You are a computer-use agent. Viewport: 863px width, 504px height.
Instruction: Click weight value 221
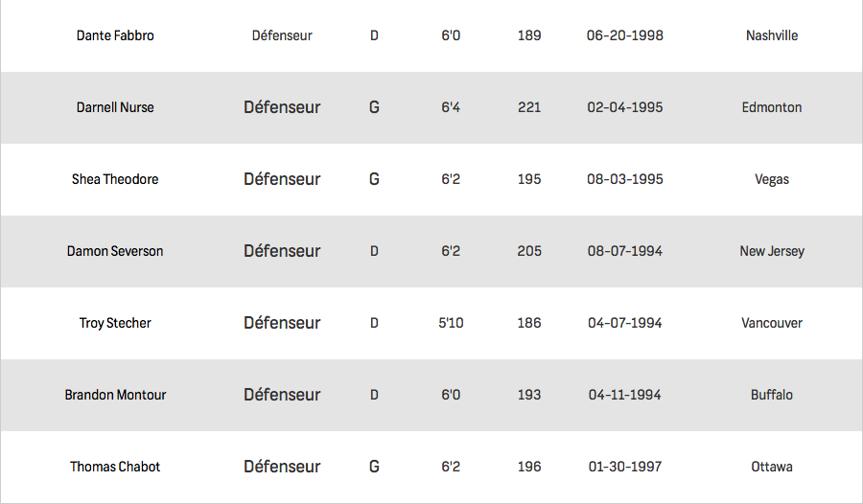[x=529, y=107]
